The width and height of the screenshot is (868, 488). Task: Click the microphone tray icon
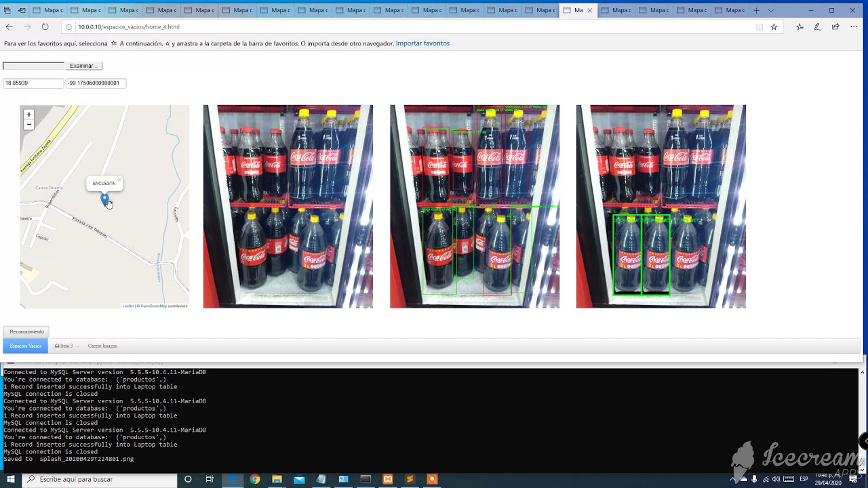point(754,479)
